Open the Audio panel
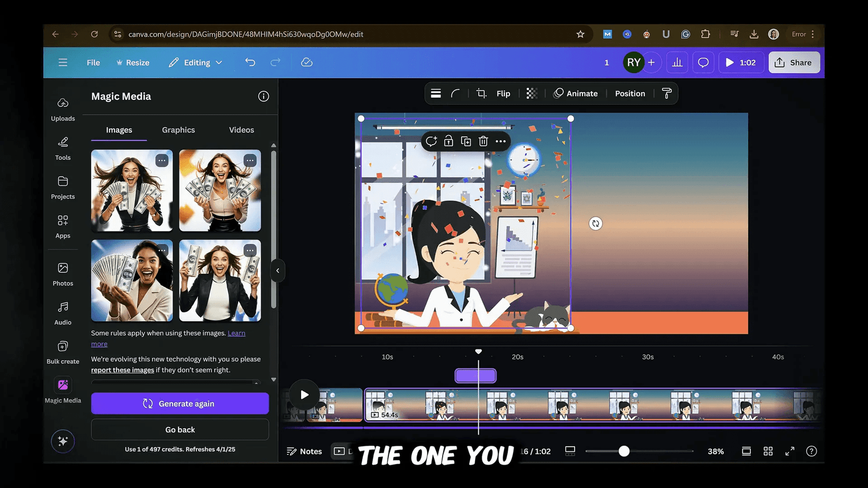This screenshot has width=868, height=488. (63, 312)
